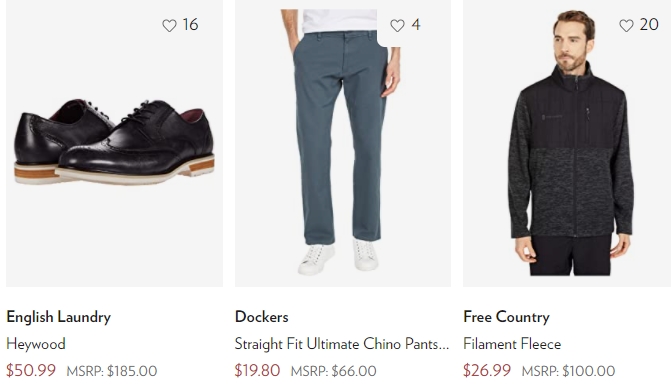The height and width of the screenshot is (385, 671).
Task: Open the Dockers chino pants product photo
Action: [343, 143]
